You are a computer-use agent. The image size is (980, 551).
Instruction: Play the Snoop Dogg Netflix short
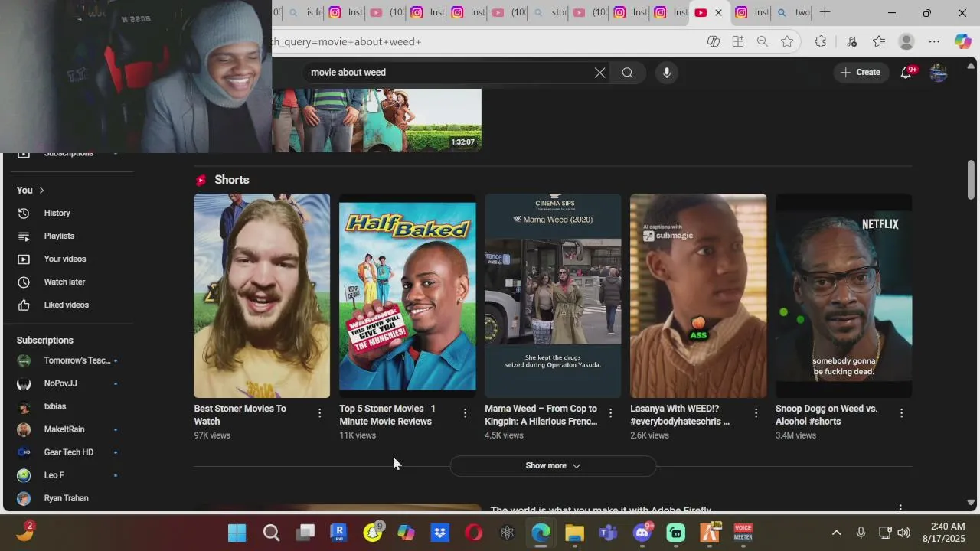pos(844,295)
